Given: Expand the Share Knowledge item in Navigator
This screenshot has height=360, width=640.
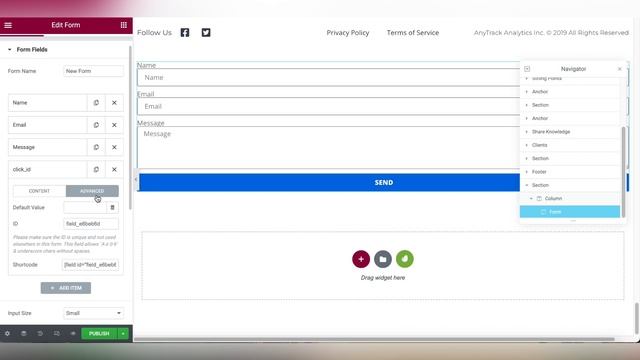Looking at the screenshot, I should [527, 132].
